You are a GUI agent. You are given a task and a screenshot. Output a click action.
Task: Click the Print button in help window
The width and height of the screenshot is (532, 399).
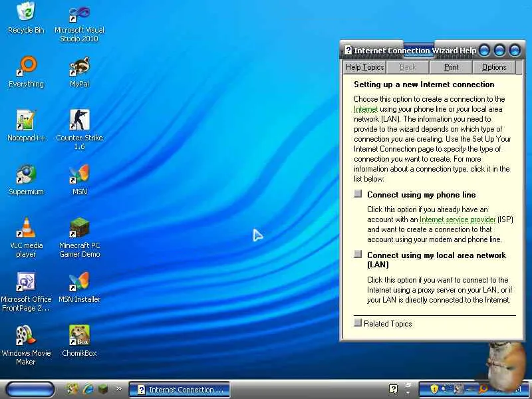pyautogui.click(x=451, y=67)
